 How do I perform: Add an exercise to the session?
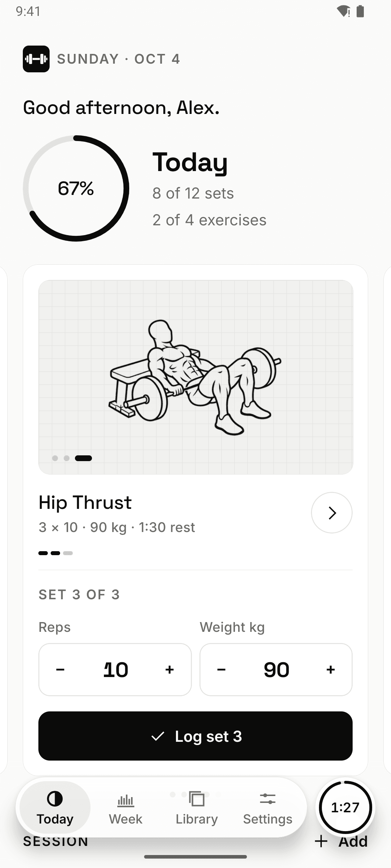click(x=341, y=841)
